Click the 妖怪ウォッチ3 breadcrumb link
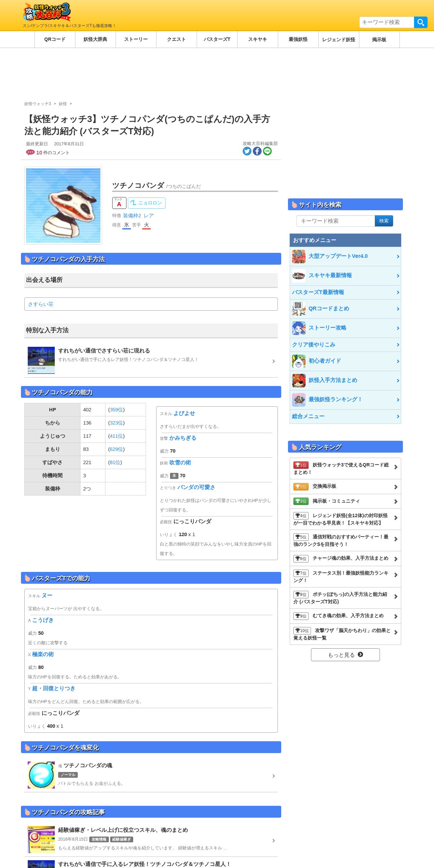 click(38, 104)
